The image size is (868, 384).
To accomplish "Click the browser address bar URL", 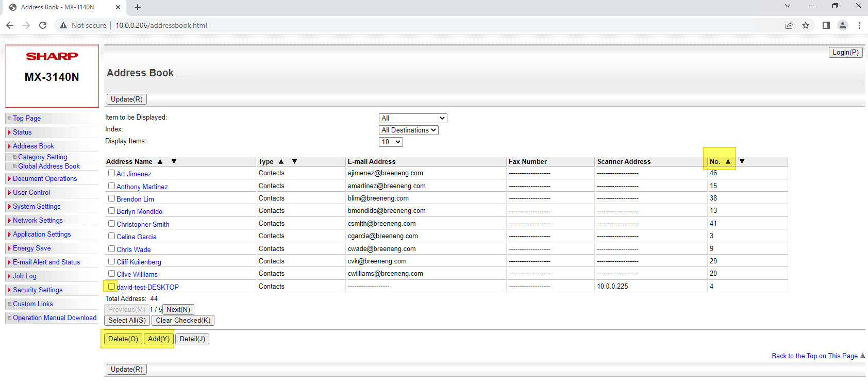I will click(161, 25).
